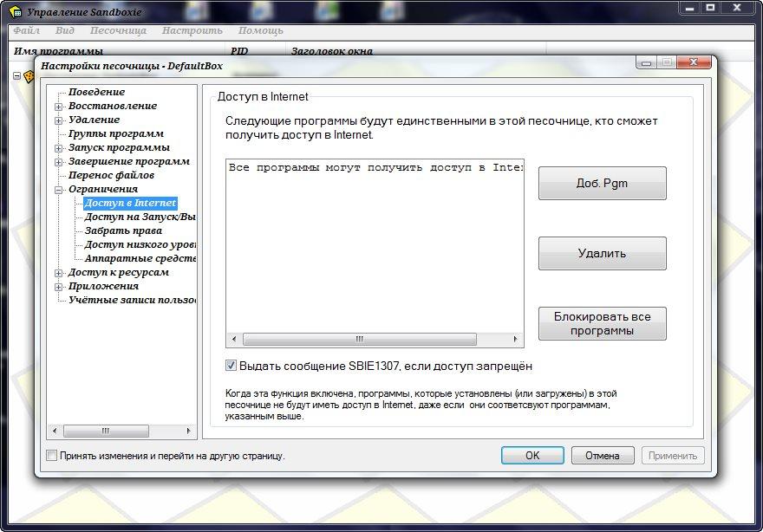Image resolution: width=763 pixels, height=532 pixels.
Task: Select Группы программ tree item
Action: [x=116, y=133]
